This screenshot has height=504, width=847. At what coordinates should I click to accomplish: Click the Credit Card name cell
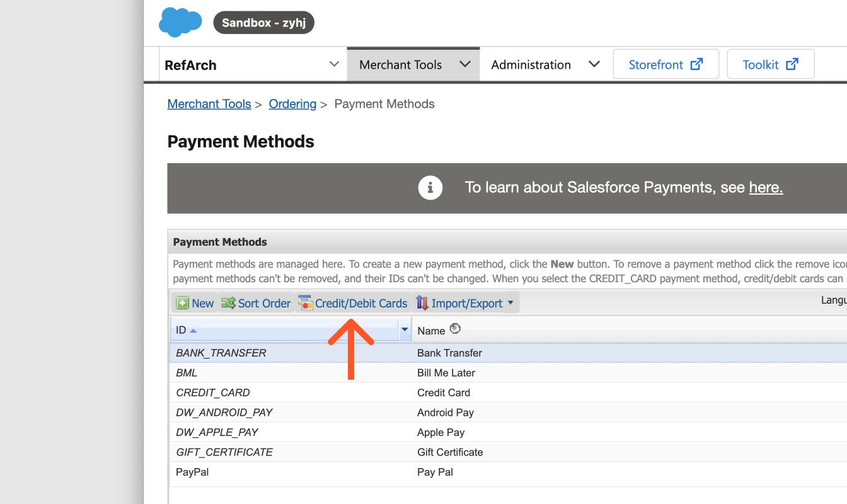[444, 392]
